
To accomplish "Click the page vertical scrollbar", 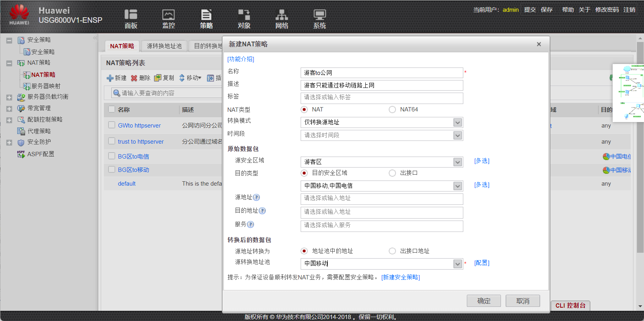I will coord(640,147).
